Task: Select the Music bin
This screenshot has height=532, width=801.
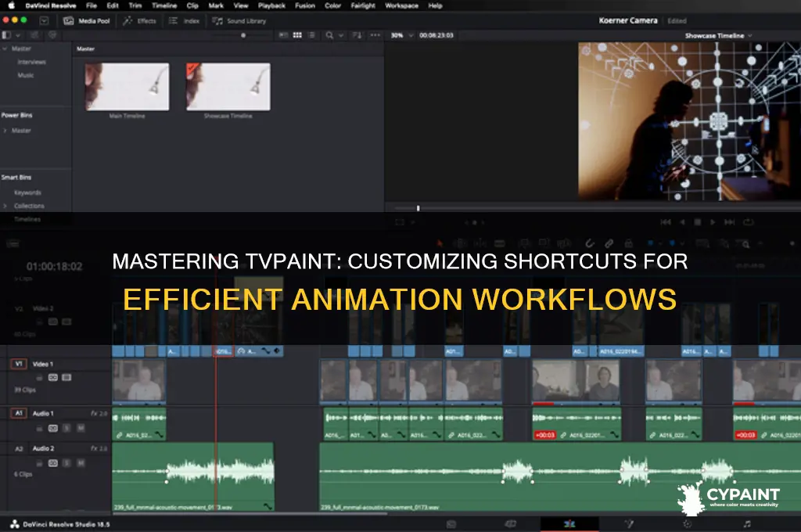Action: point(26,75)
